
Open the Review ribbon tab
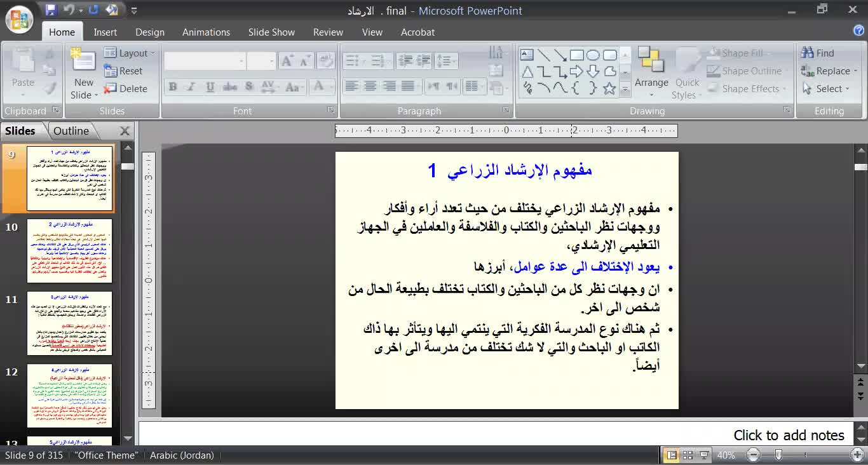coord(328,32)
